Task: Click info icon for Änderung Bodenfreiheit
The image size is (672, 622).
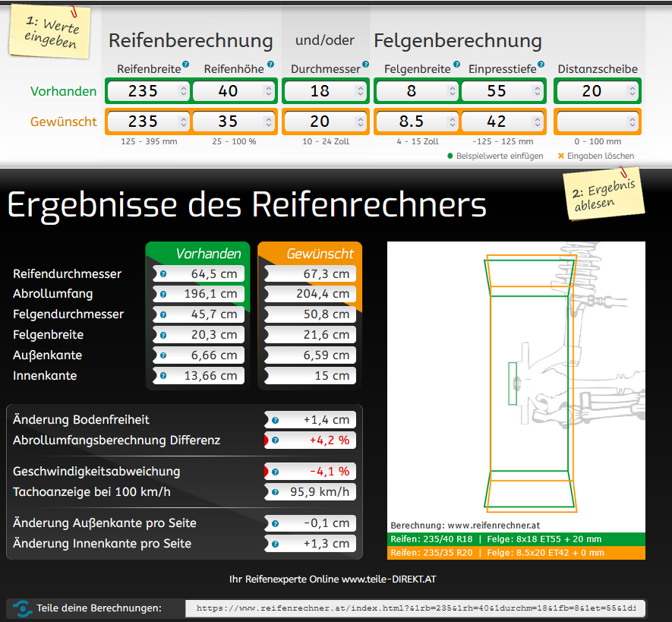Action: [275, 420]
